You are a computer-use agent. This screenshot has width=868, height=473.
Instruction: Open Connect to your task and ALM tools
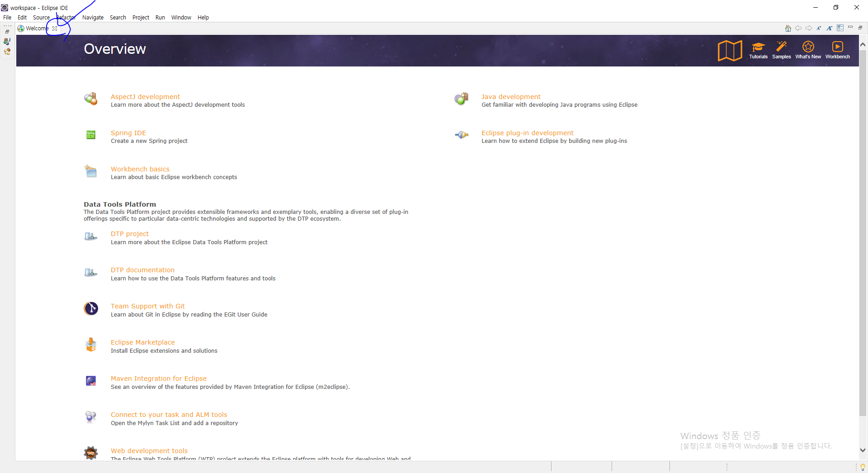[169, 415]
